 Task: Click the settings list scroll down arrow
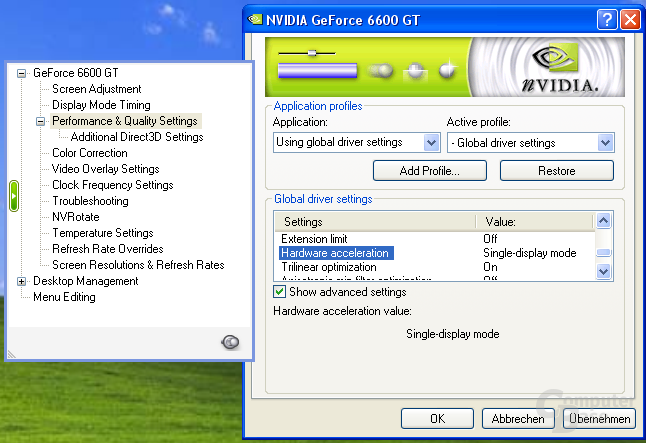[x=604, y=272]
